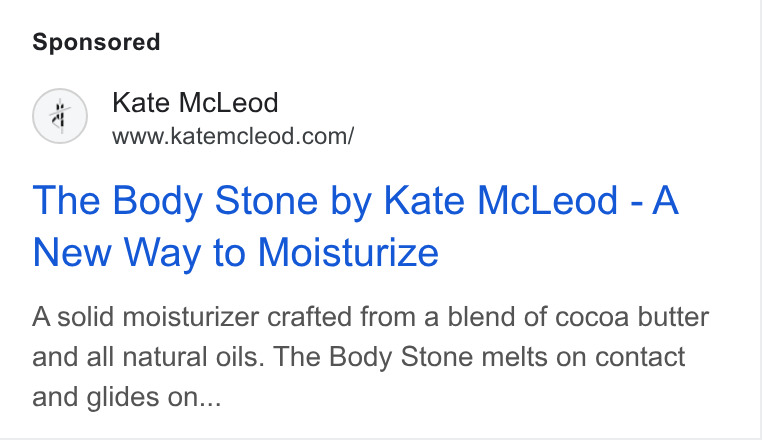Click the dash before A in the headline
The image size is (762, 440).
click(x=636, y=203)
